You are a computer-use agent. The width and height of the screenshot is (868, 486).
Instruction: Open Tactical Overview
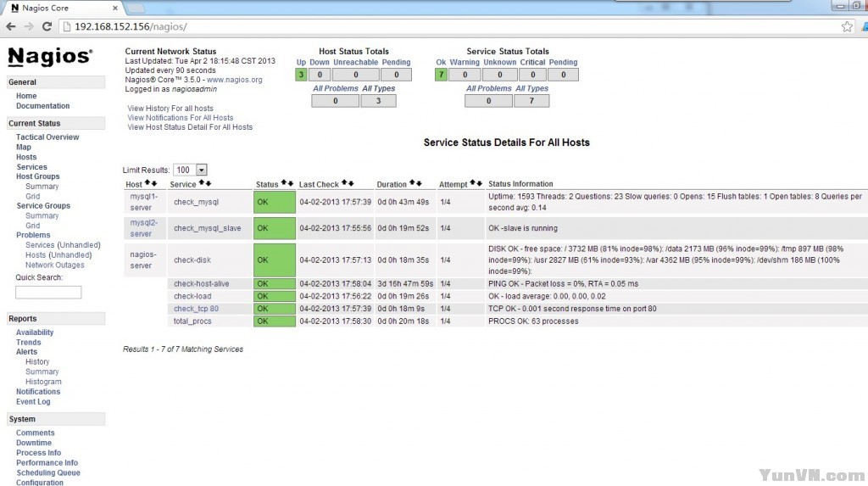click(x=47, y=137)
